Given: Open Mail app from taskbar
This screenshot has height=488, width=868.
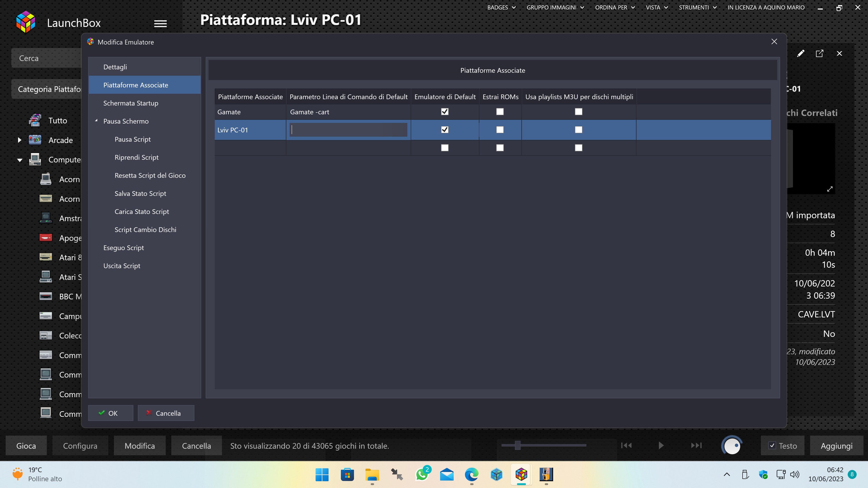Looking at the screenshot, I should click(x=447, y=474).
